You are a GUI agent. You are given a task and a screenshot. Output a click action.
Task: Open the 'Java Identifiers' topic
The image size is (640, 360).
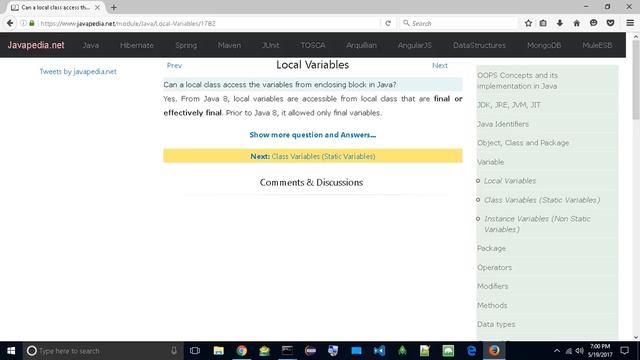tap(503, 124)
